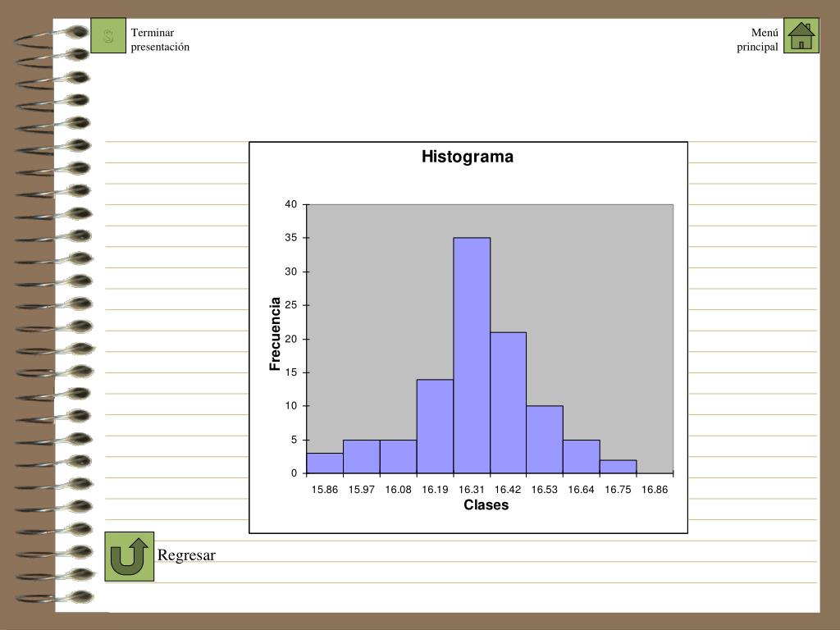Click the green end-presentation icon

(108, 35)
